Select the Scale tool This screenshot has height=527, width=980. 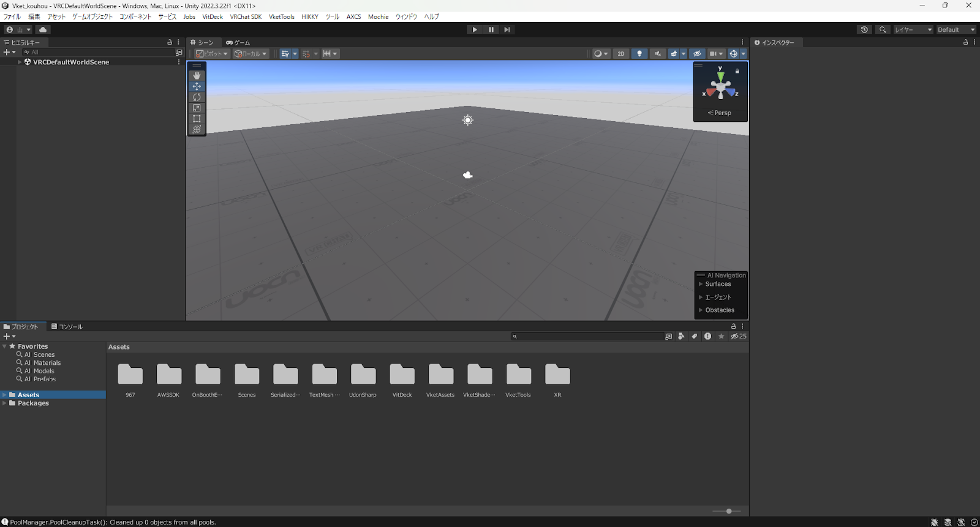(x=197, y=108)
